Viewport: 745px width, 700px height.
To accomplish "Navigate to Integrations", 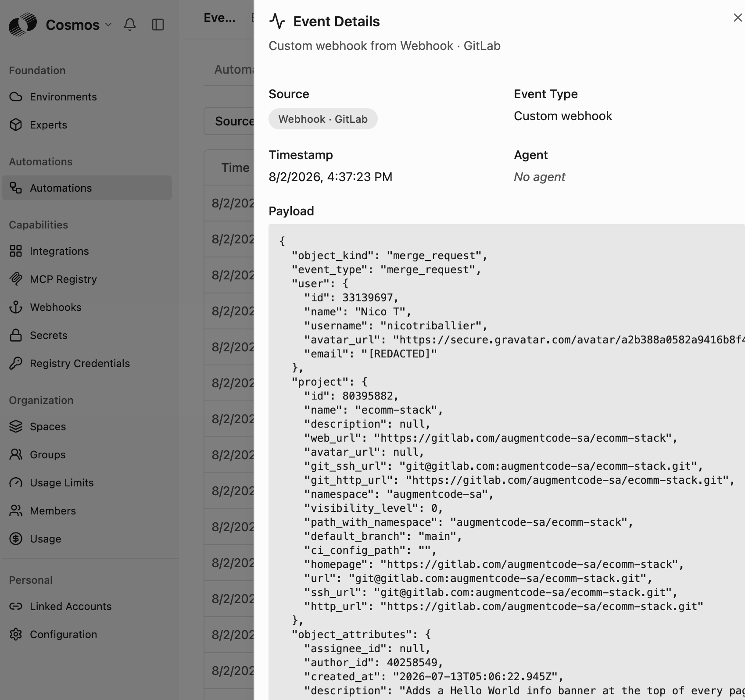I will (87, 251).
